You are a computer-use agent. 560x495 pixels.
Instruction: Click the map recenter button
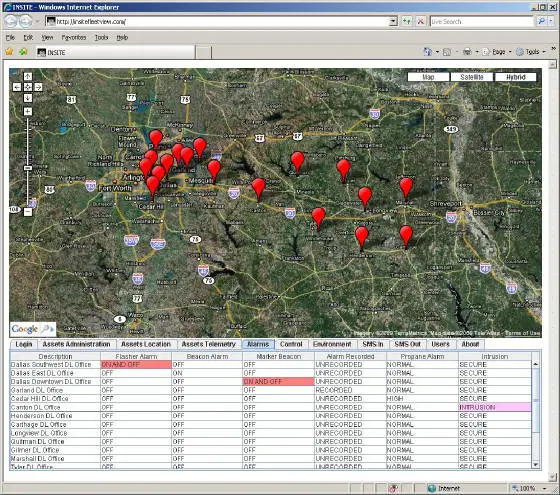(x=28, y=87)
